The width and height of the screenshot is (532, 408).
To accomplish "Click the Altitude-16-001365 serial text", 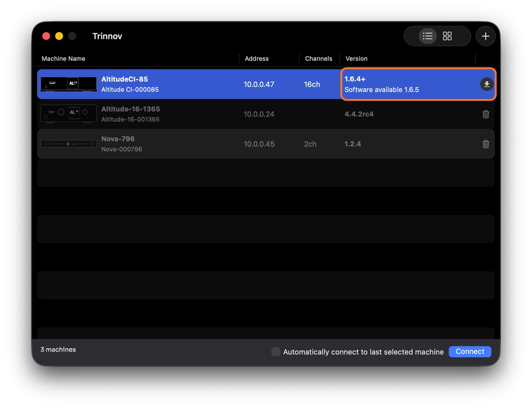I will (130, 119).
